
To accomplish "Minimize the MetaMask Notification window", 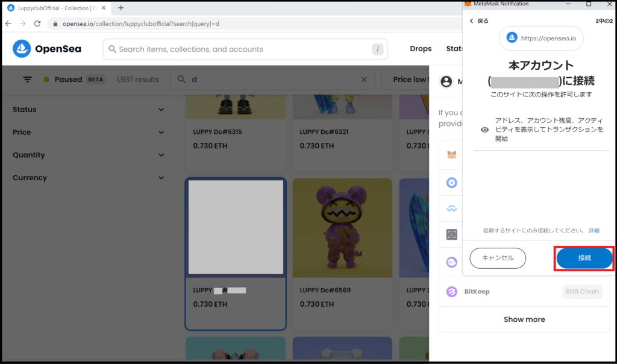I will tap(568, 4).
